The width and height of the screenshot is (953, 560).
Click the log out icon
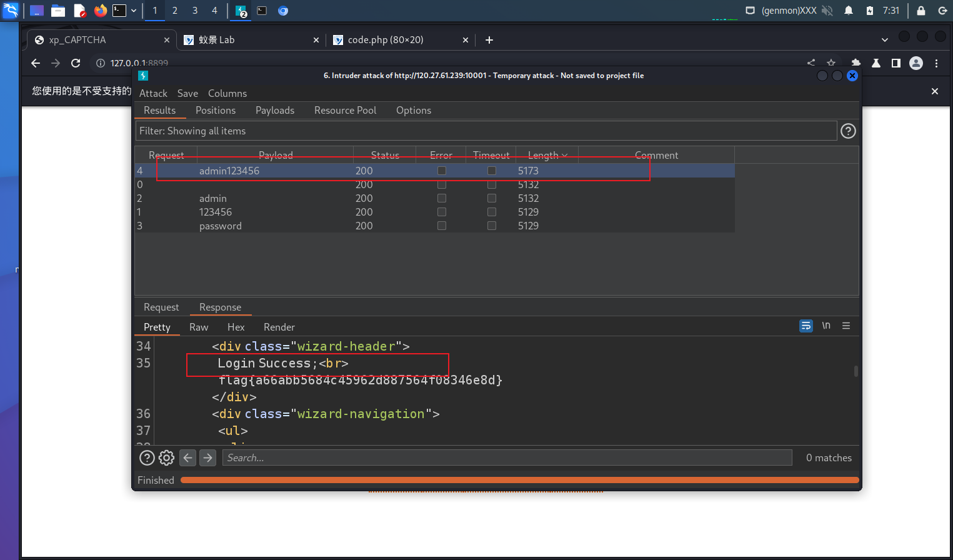(x=942, y=11)
